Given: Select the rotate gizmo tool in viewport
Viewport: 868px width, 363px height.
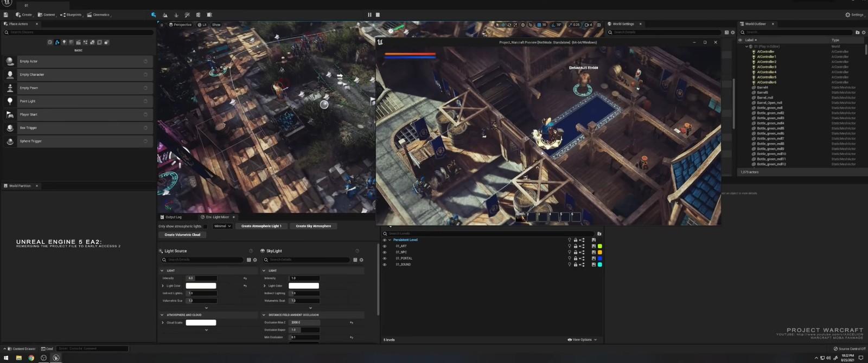Looking at the screenshot, I should 509,25.
